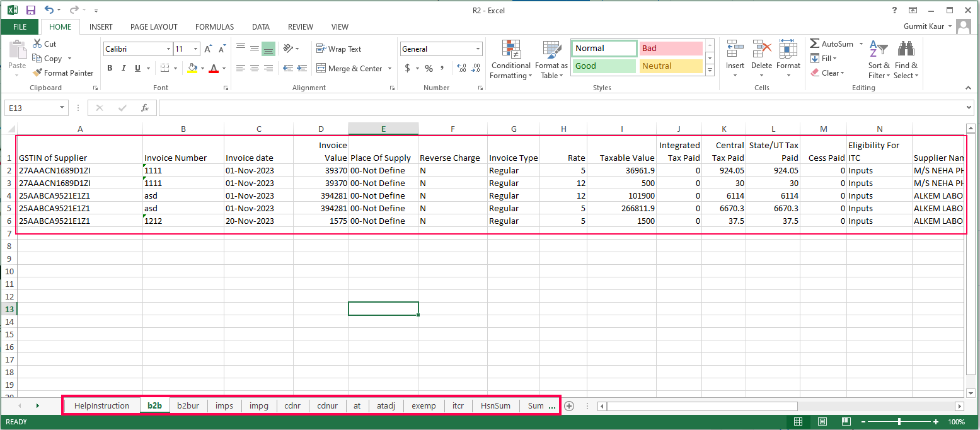
Task: Apply the Good cell style
Action: point(604,66)
